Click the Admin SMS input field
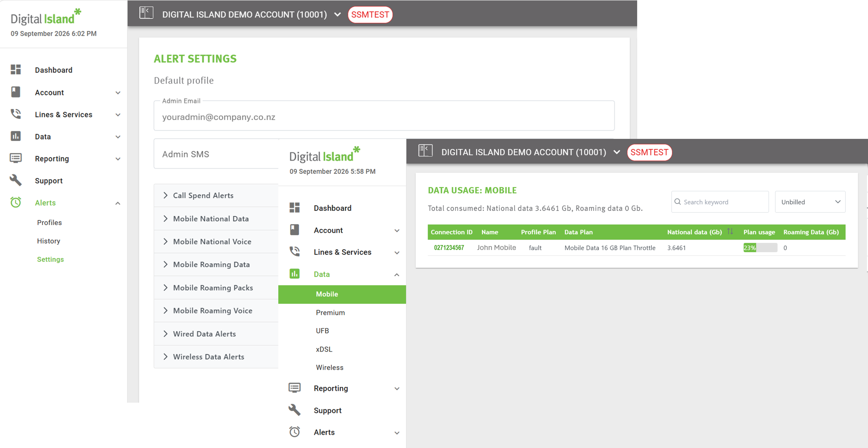 click(216, 154)
